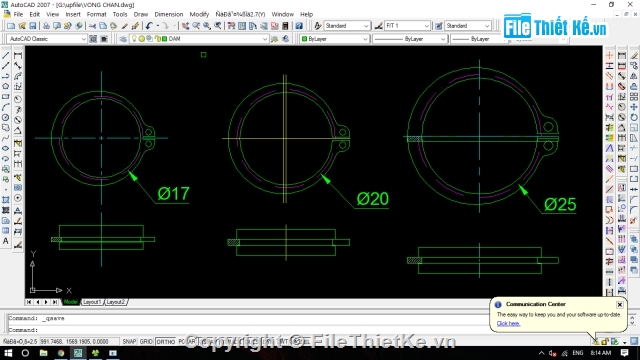Open the ByLayer color control
This screenshot has width=640, height=360.
tap(334, 39)
